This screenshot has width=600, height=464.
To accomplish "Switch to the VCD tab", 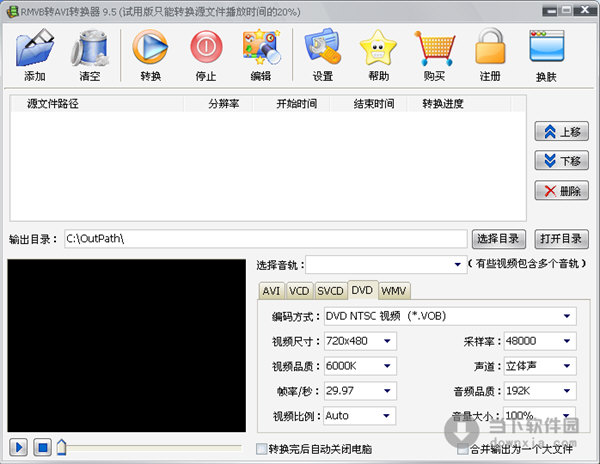I will coord(299,291).
